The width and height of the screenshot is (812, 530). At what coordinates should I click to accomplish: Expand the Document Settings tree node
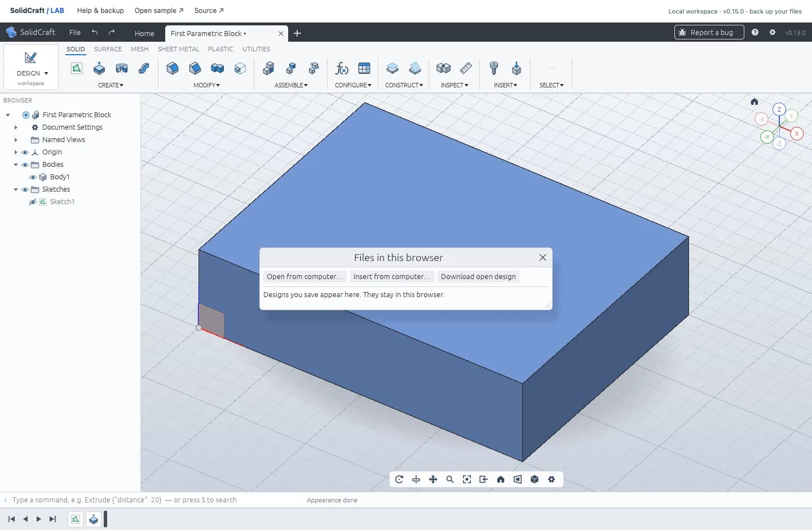(x=16, y=127)
